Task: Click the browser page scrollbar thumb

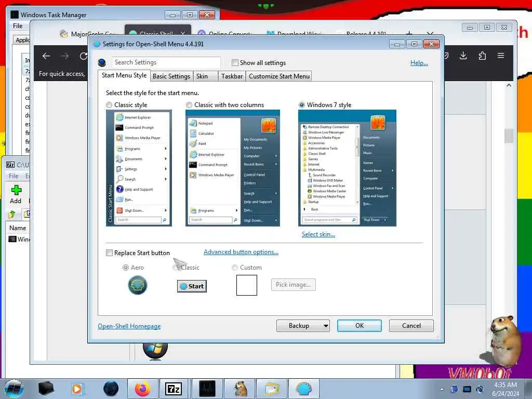Action: 509,136
